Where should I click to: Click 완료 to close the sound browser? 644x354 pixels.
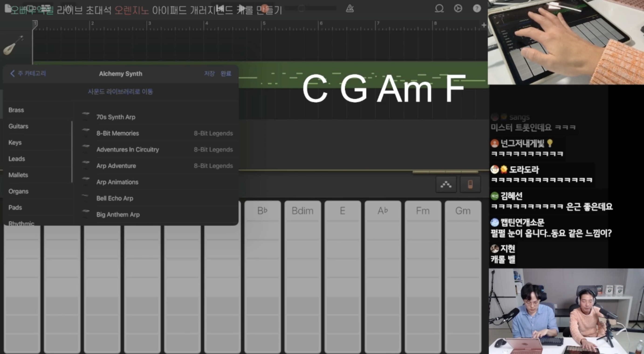[226, 73]
